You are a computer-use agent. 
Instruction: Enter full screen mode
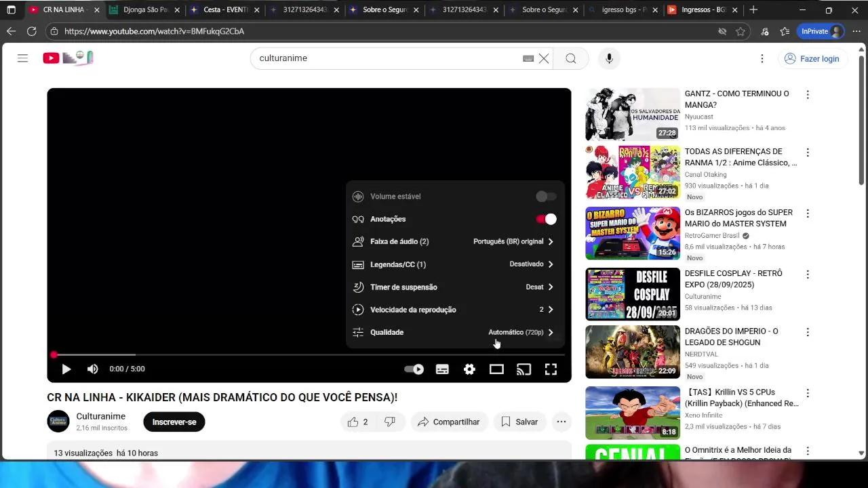(551, 369)
